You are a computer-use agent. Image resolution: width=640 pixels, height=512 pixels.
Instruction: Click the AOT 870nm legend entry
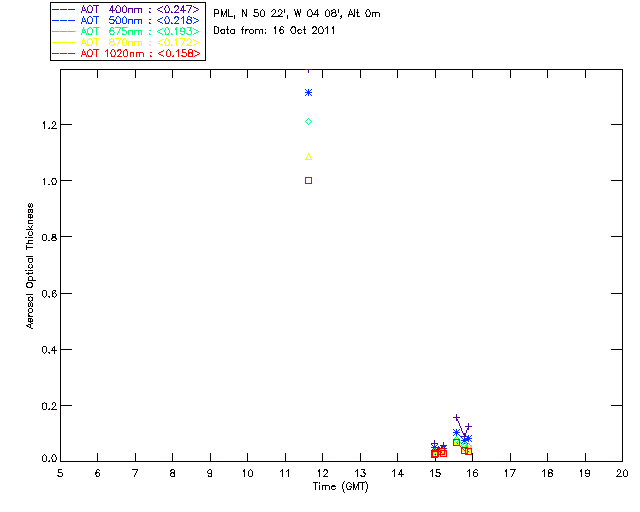click(x=126, y=42)
